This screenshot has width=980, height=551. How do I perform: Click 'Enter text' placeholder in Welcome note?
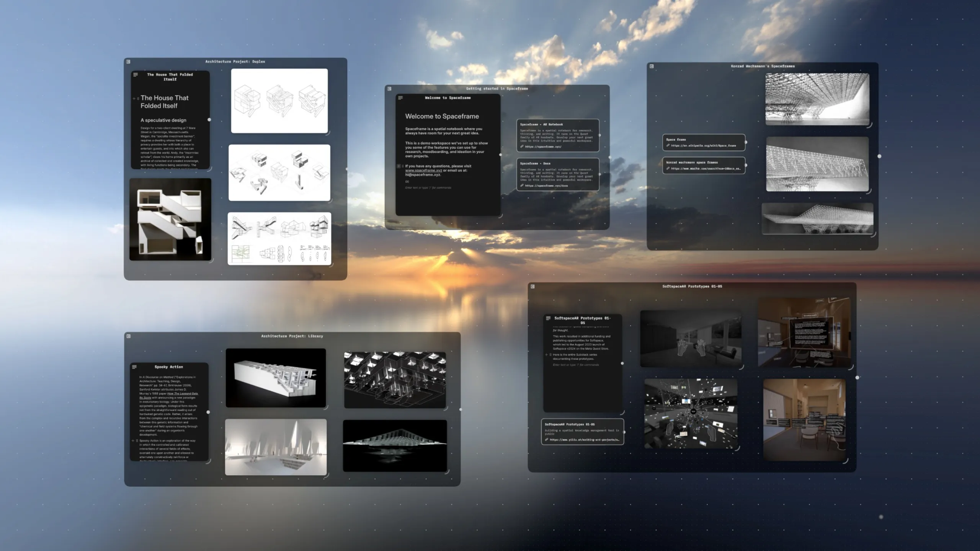[x=428, y=188]
